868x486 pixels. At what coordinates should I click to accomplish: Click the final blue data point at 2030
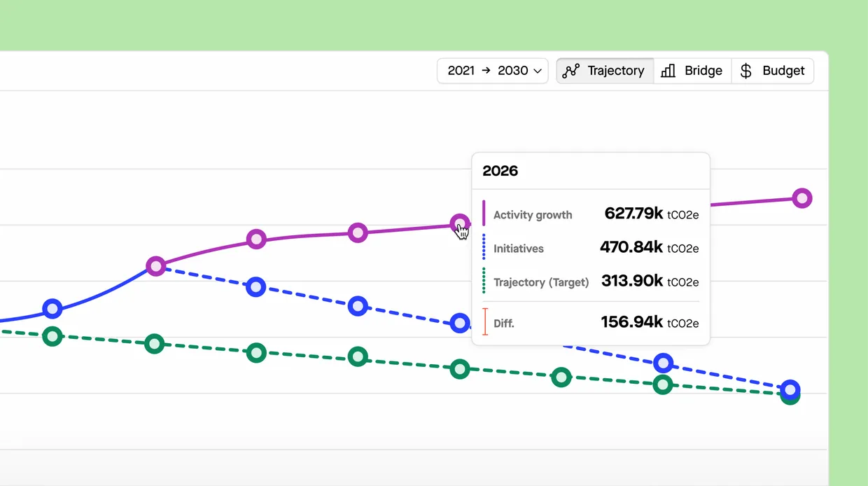(790, 389)
